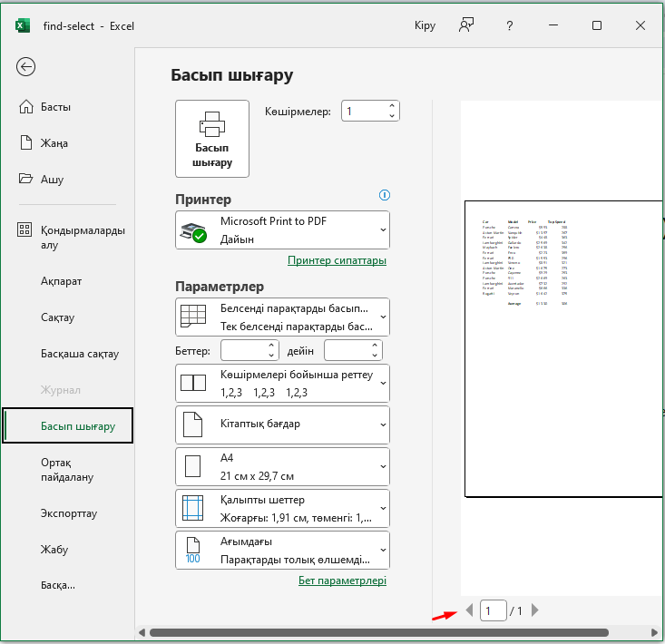Open the feedback person icon
This screenshot has height=644, width=665.
[466, 25]
